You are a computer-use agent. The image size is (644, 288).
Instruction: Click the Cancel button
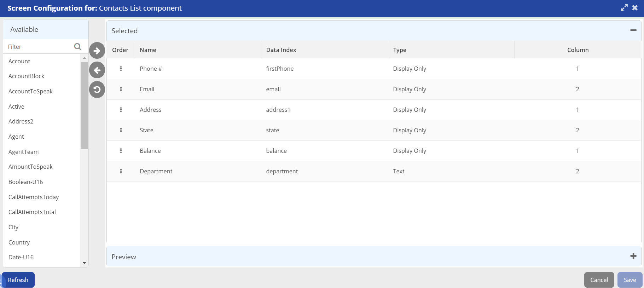coord(599,280)
